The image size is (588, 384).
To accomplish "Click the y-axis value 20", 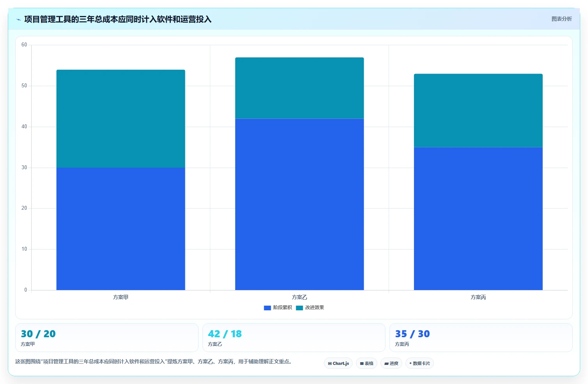I will pyautogui.click(x=24, y=208).
